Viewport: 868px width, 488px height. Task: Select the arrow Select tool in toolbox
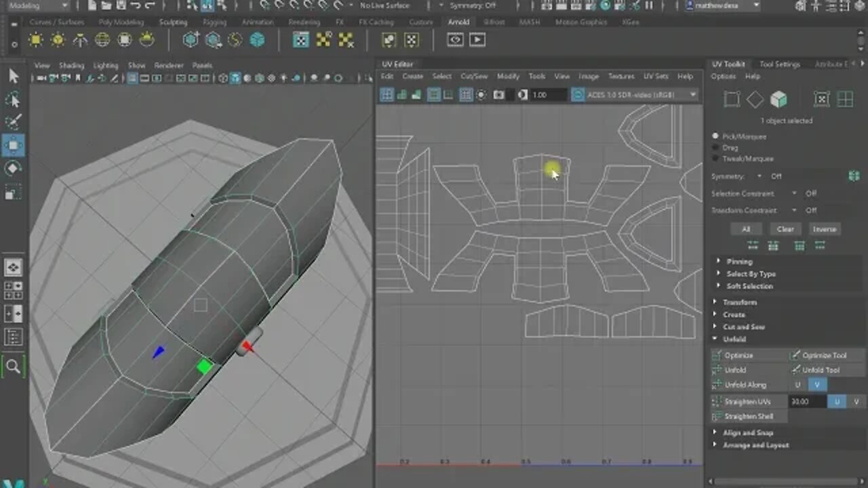pos(14,76)
